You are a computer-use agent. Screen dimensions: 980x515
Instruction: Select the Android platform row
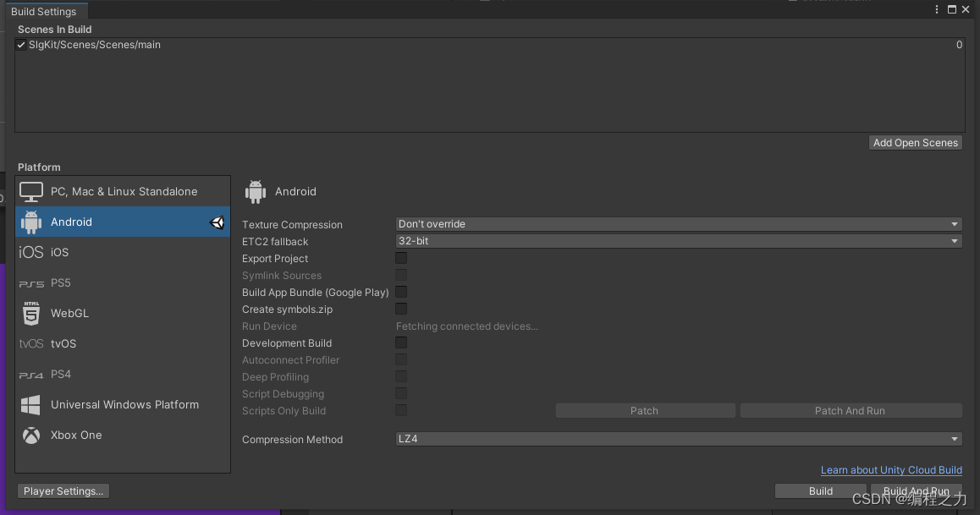coord(123,222)
